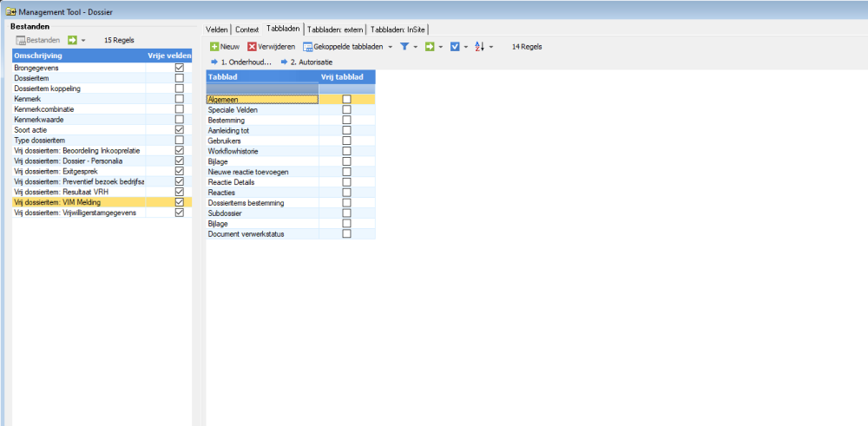This screenshot has height=426, width=868.
Task: Expand the dropdown arrow beside Gekoppelde tabbladen
Action: 391,47
